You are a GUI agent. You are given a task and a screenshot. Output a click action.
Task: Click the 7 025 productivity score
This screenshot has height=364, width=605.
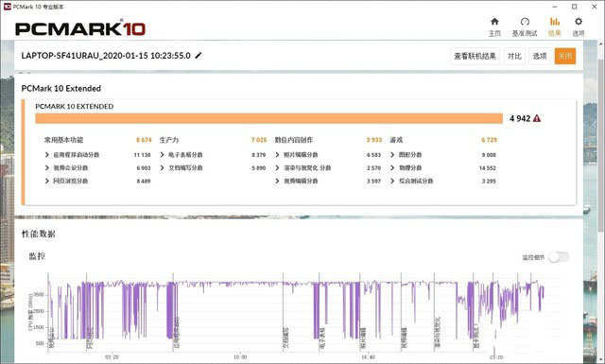[x=259, y=140]
